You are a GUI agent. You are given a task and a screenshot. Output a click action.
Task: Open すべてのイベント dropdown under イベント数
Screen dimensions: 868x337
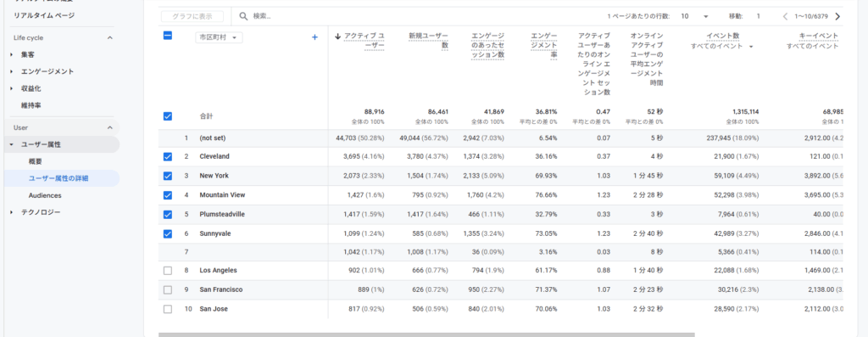(x=722, y=46)
